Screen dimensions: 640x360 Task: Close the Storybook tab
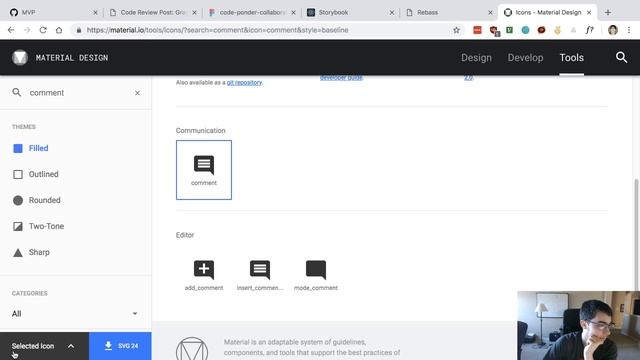[x=391, y=13]
